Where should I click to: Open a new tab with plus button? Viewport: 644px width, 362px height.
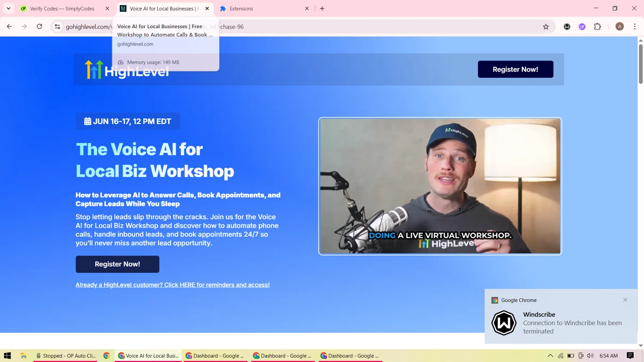(322, 9)
